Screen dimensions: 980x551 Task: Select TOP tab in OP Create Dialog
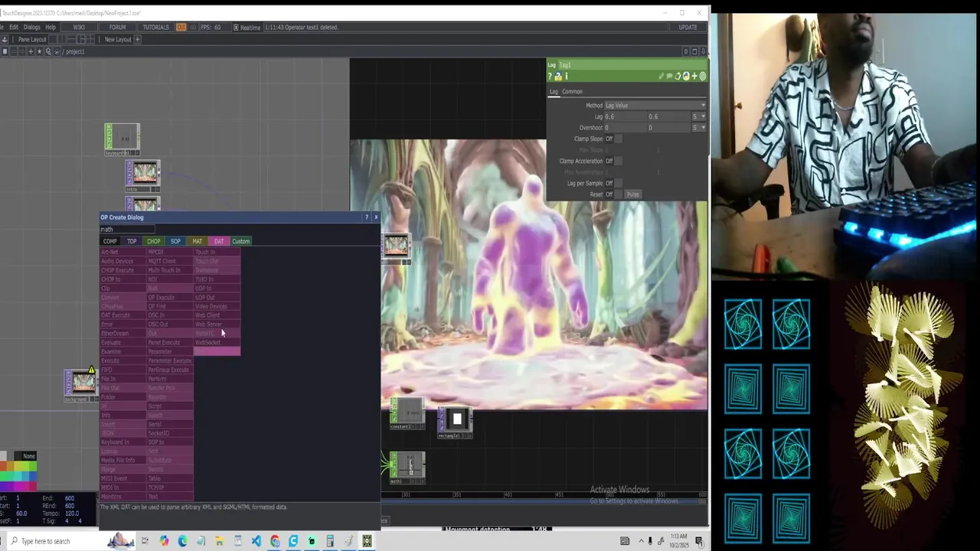pos(132,241)
